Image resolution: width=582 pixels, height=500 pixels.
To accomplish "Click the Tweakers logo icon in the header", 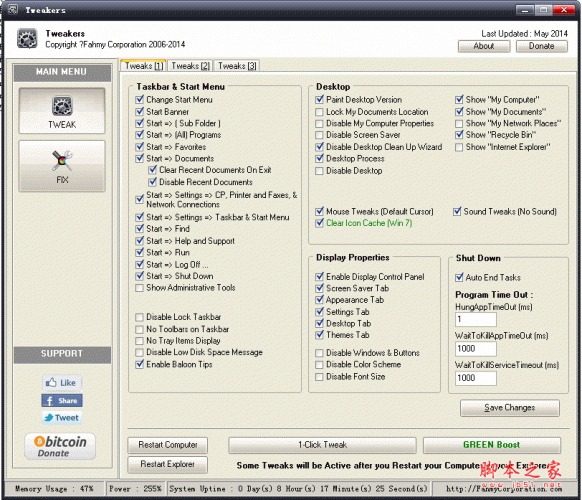I will (x=27, y=39).
